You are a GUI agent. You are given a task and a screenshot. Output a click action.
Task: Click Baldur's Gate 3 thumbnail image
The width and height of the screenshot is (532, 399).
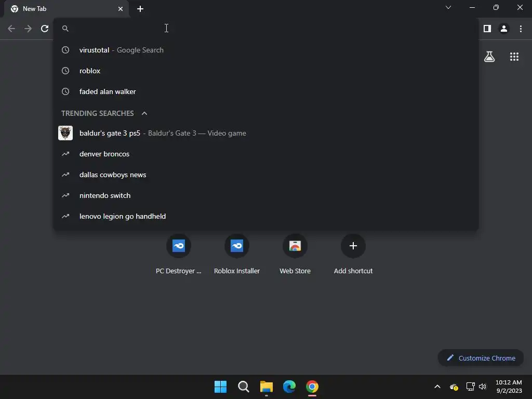(65, 133)
